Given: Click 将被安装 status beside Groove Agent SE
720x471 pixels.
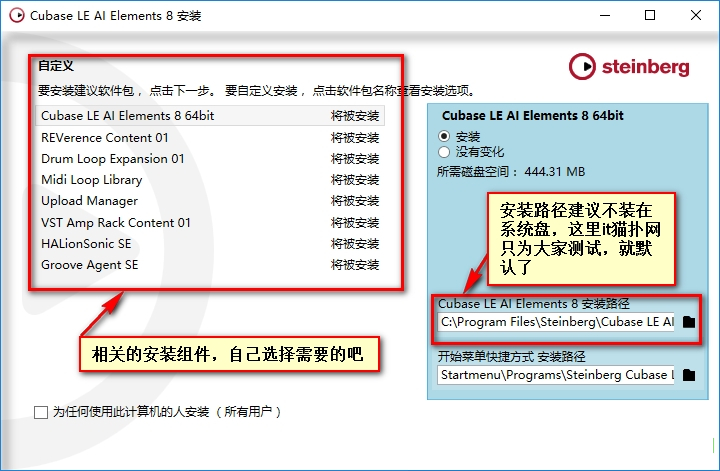Looking at the screenshot, I should pos(355,265).
